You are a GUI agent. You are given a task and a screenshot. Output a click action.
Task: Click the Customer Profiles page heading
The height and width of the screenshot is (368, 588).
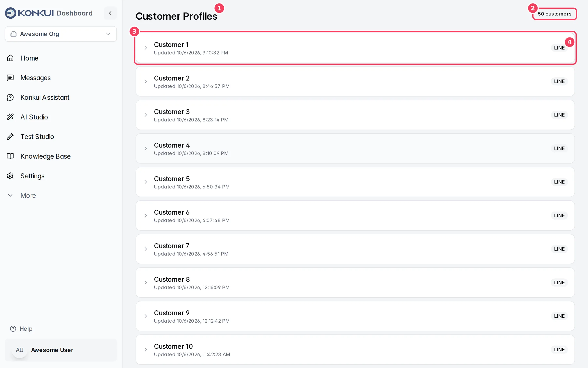coord(176,16)
